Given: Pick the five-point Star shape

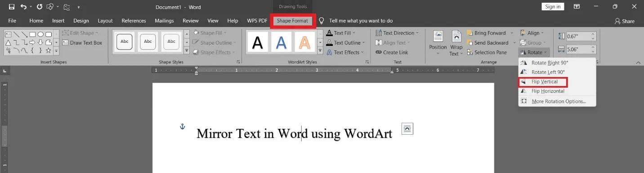Looking at the screenshot, I should click(49, 50).
